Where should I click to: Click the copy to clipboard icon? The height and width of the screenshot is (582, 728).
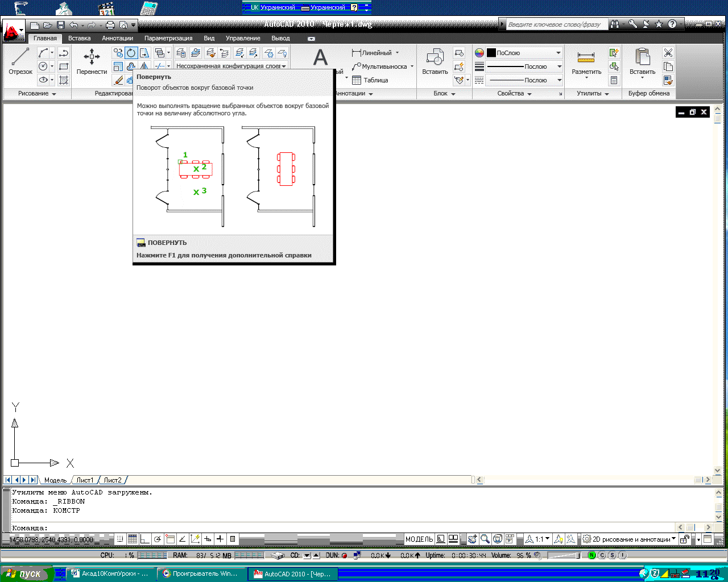pos(668,66)
